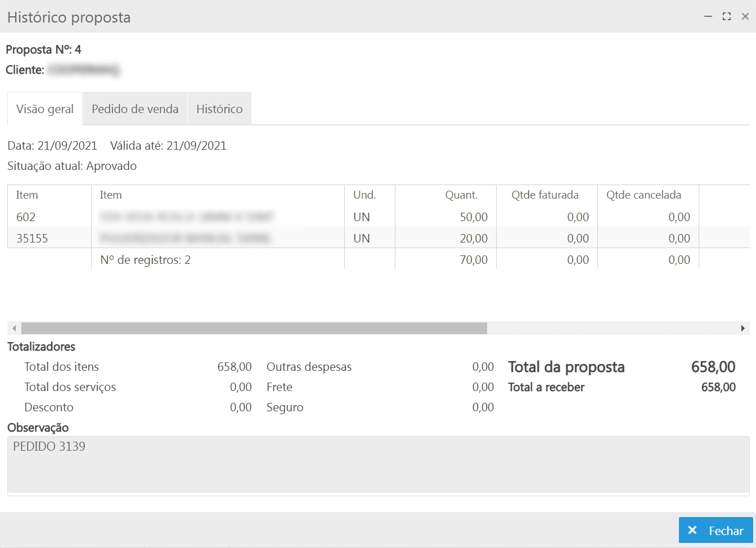Click the Qtde faturada column header
Screen dimensions: 756x548
coord(544,195)
